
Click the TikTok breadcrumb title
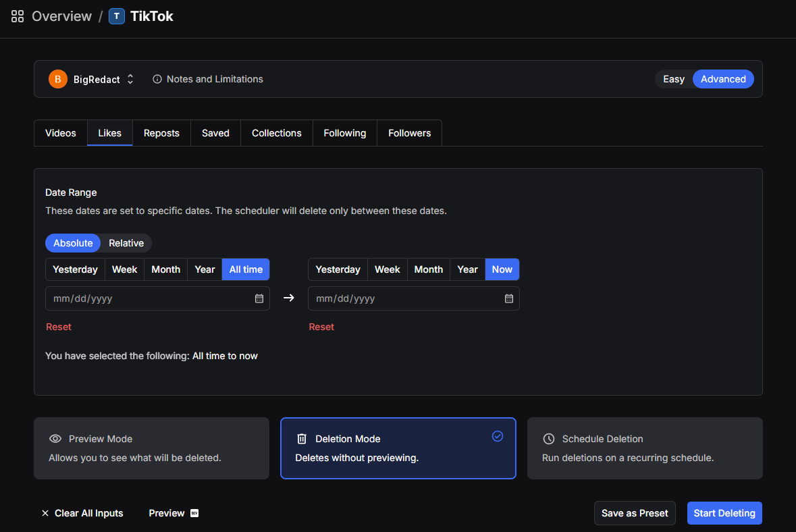152,16
